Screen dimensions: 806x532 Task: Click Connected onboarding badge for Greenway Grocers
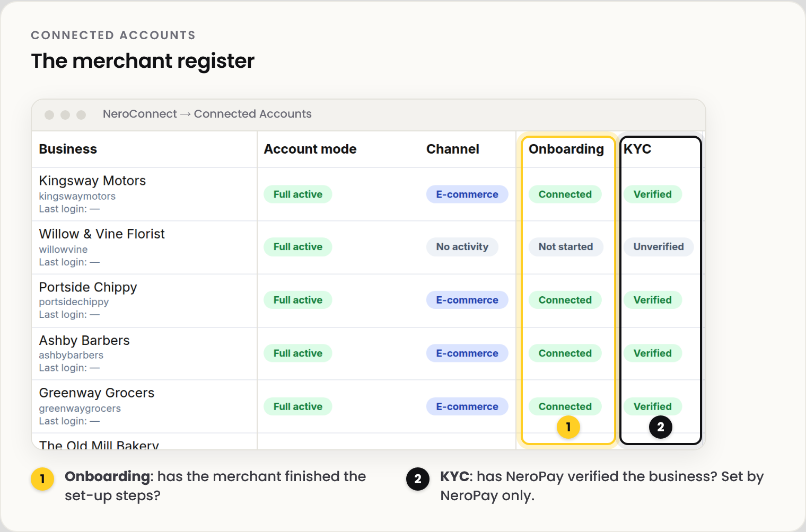[x=565, y=406]
